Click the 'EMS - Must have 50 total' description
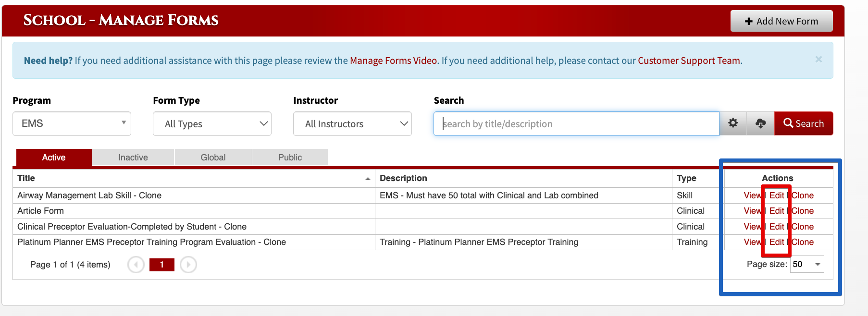The height and width of the screenshot is (316, 868). [489, 195]
